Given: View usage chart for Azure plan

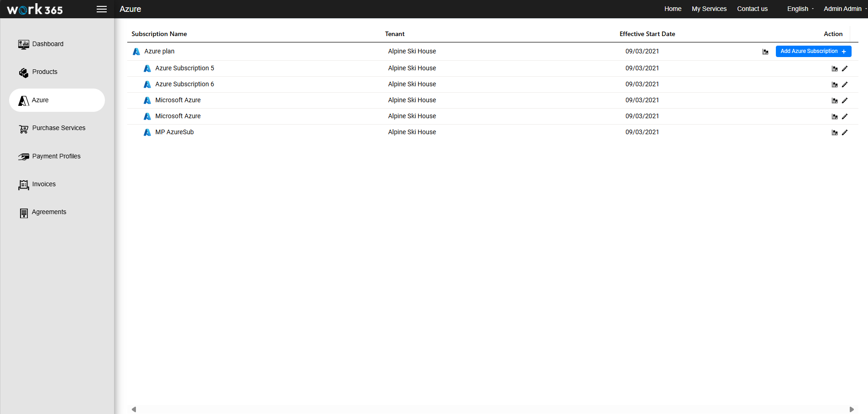Looking at the screenshot, I should coord(765,52).
